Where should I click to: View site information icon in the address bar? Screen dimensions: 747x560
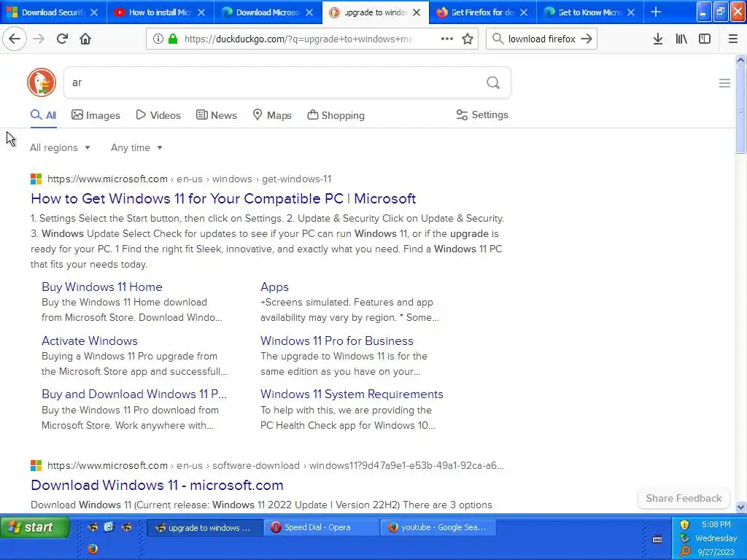click(x=158, y=39)
